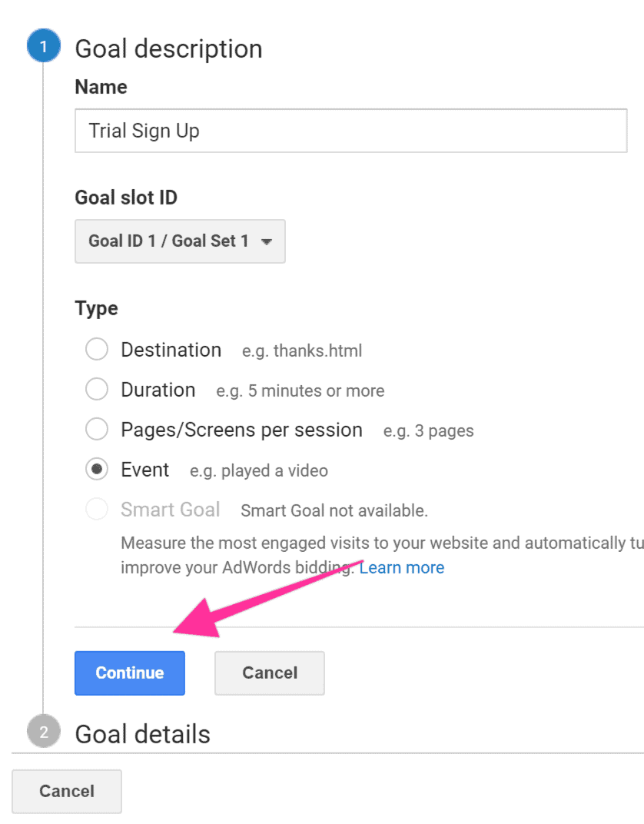This screenshot has width=644, height=824.
Task: Click the Trial Sign Up name field
Action: click(350, 131)
